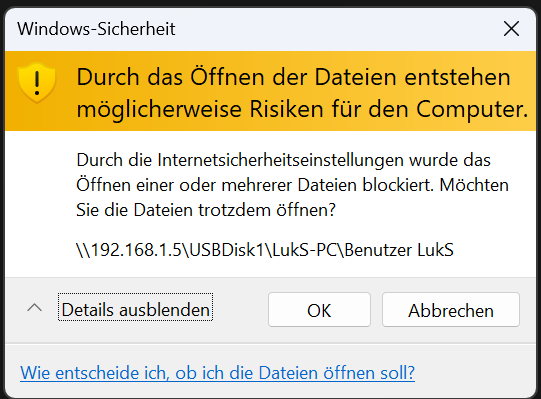Cancel with the Abbrechen button
The height and width of the screenshot is (399, 541).
pyautogui.click(x=451, y=310)
